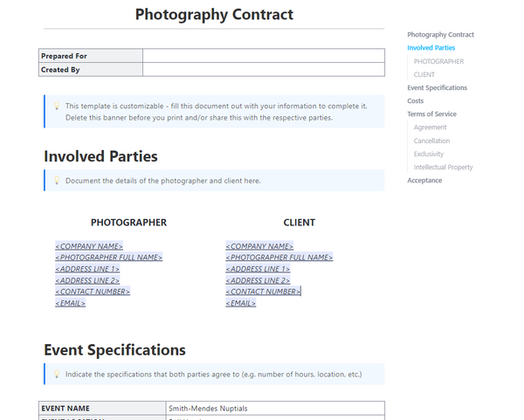Select the Agreement outline sub-item

[x=430, y=127]
